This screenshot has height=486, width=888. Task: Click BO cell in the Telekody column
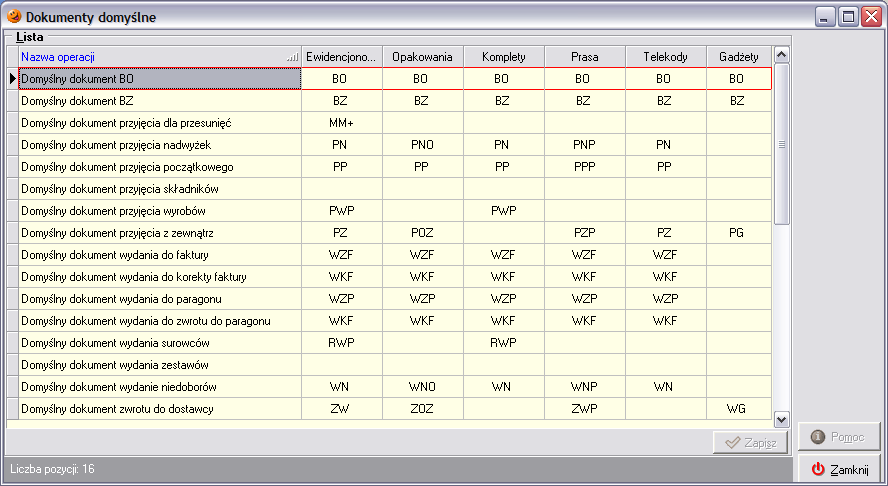coord(666,79)
